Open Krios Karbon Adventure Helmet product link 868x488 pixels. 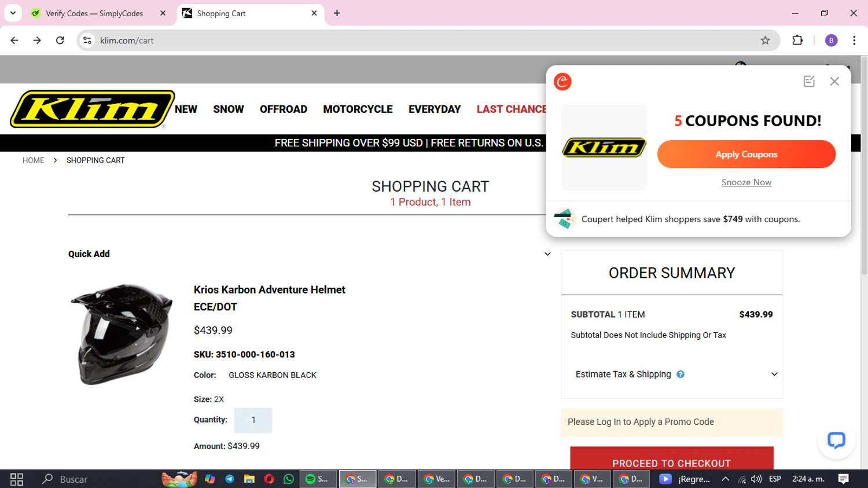(270, 298)
